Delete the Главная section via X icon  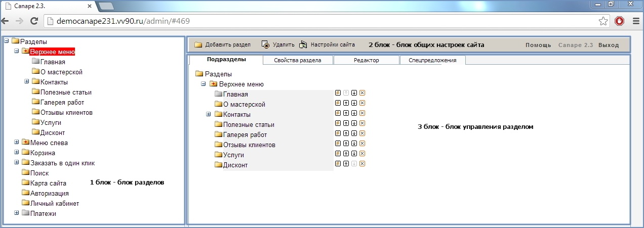(363, 93)
